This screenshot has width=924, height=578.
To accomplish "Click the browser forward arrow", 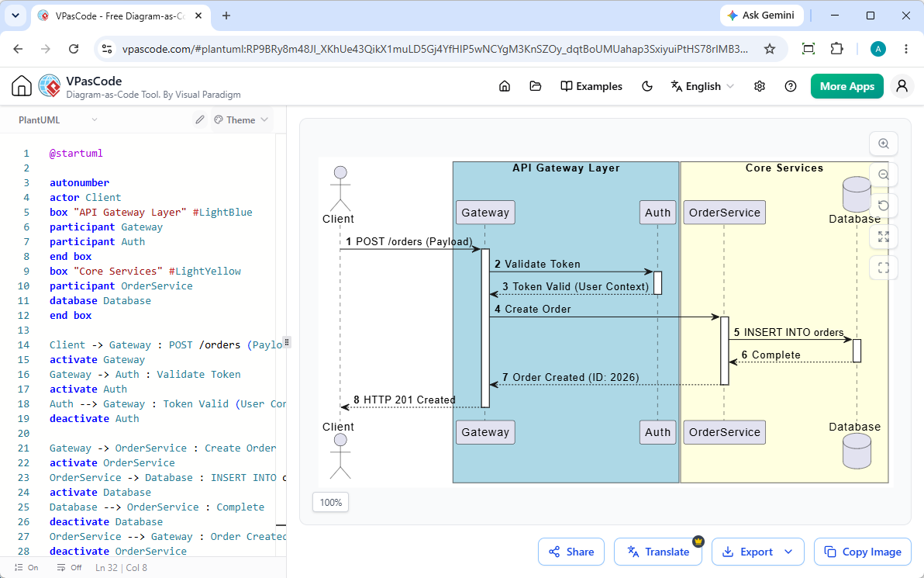I will [46, 49].
